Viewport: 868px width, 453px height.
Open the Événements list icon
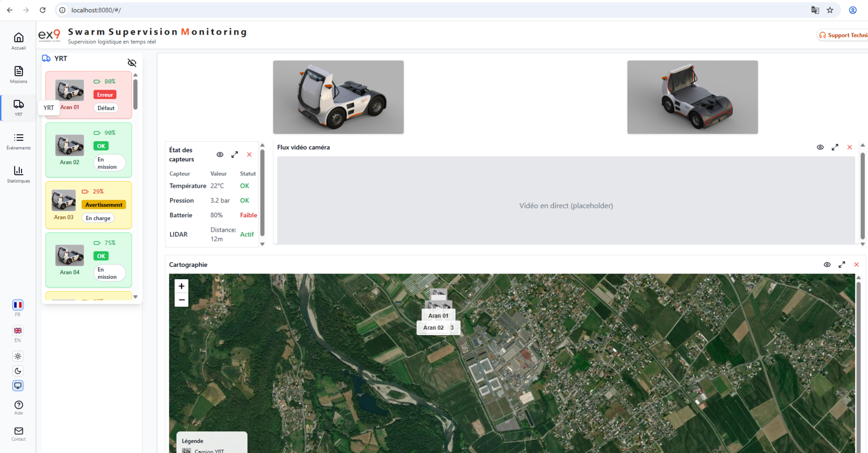[x=19, y=141]
